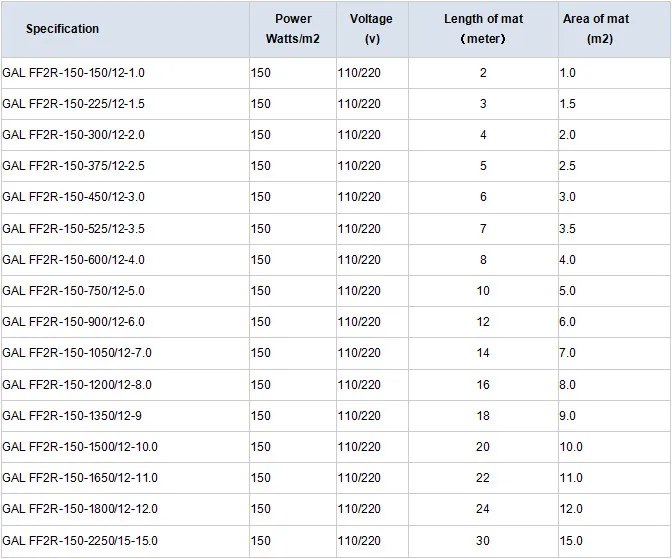Click mat length value 24
The image size is (672, 559).
coord(483,509)
